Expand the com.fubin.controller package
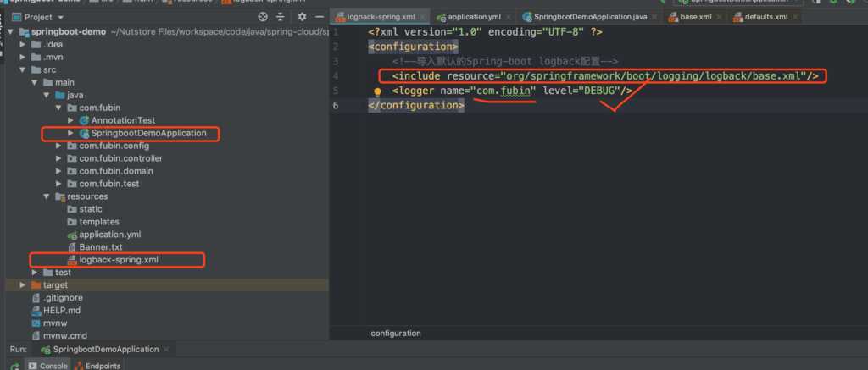The image size is (868, 370). click(58, 158)
